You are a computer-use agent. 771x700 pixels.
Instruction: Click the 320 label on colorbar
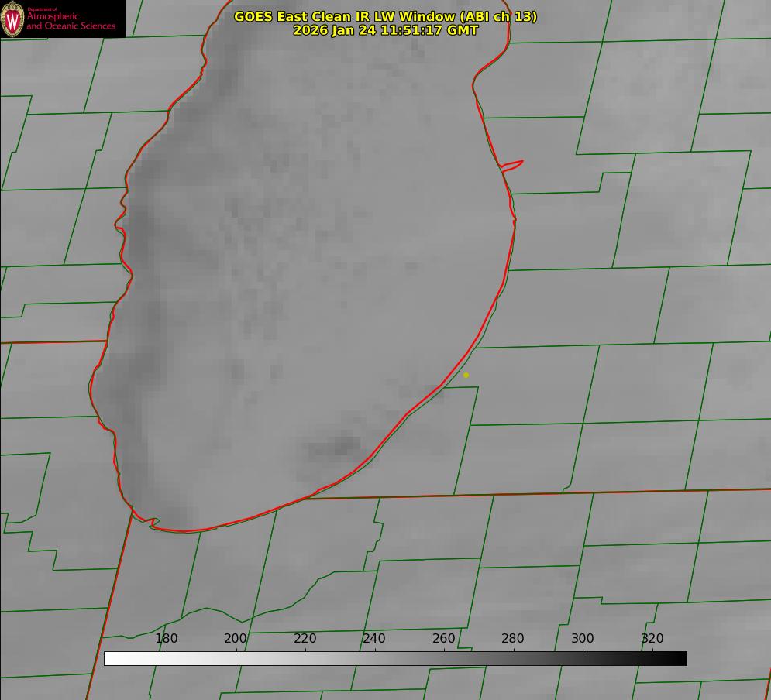click(652, 638)
